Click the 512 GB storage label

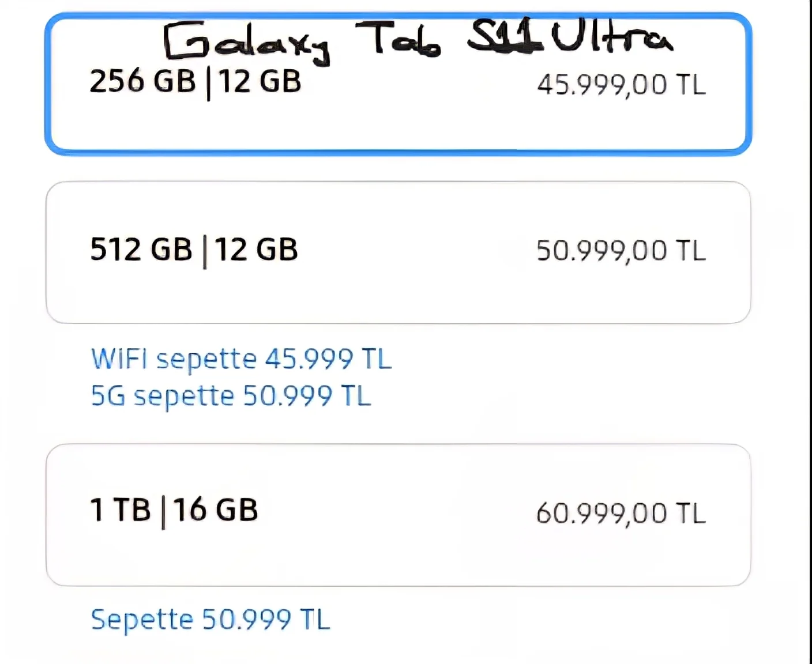tap(141, 250)
